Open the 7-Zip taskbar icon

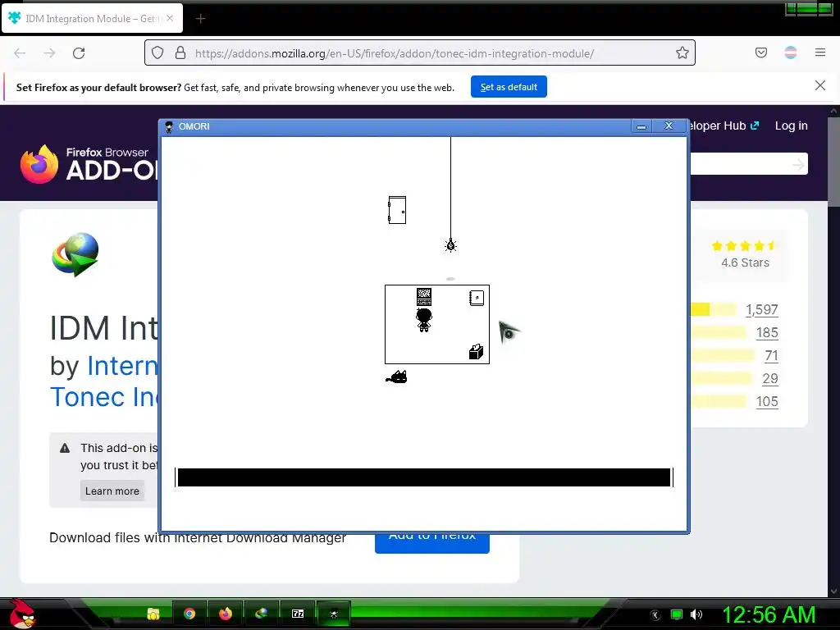[x=297, y=614]
